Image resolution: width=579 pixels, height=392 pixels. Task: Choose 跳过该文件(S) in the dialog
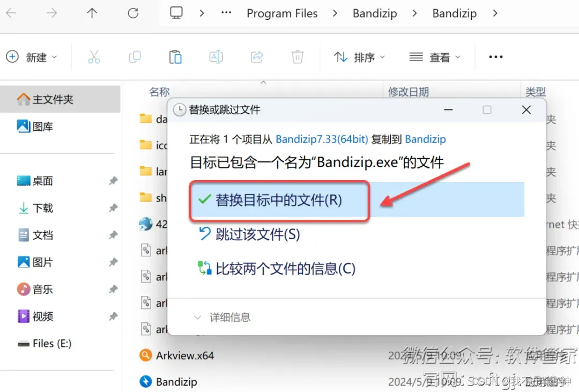[250, 234]
